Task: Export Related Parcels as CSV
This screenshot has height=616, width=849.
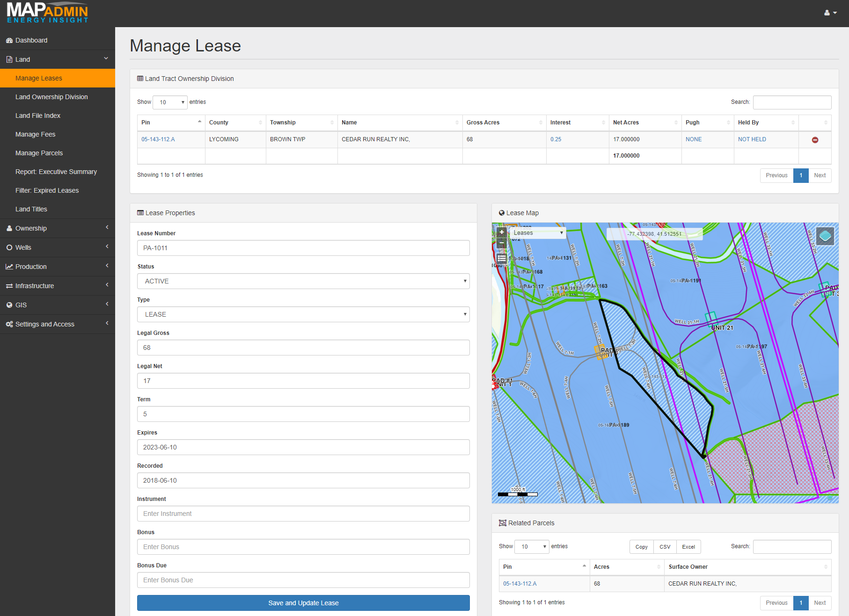Action: 665,547
